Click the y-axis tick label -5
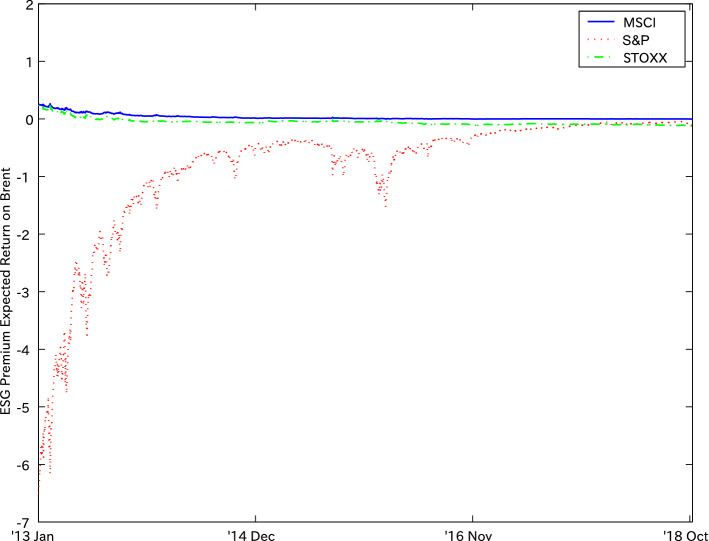 [x=27, y=407]
